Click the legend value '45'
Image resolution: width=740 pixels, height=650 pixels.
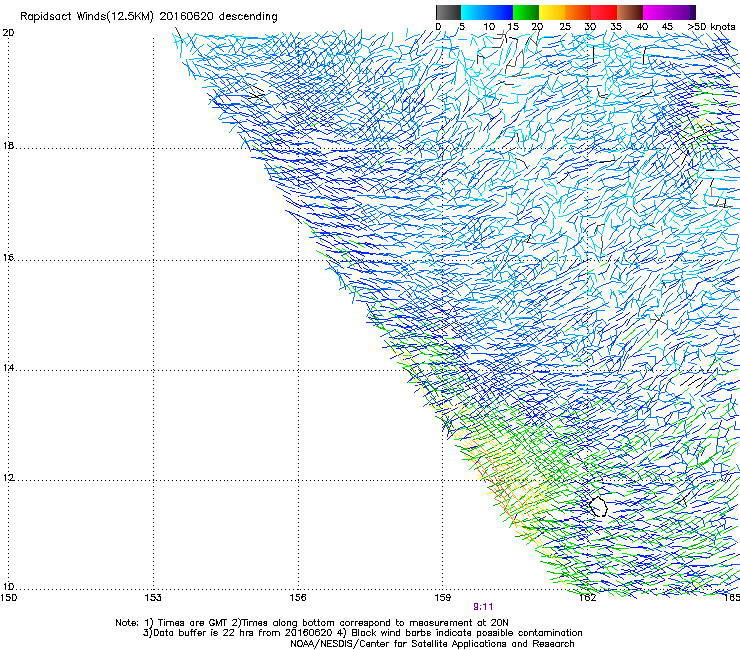667,27
